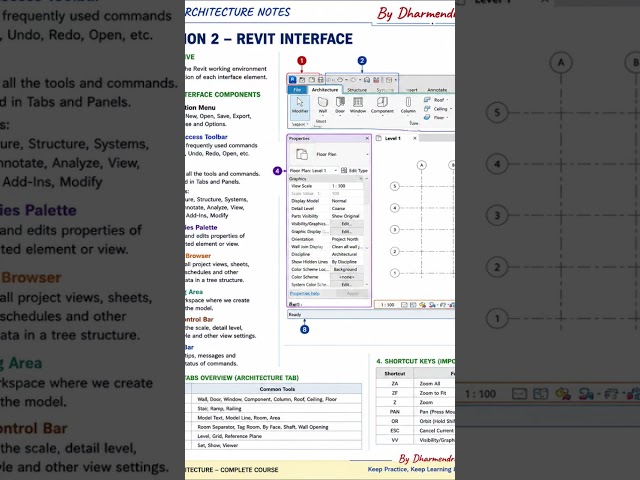Select the Component tool icon
The image size is (640, 480).
click(x=382, y=102)
